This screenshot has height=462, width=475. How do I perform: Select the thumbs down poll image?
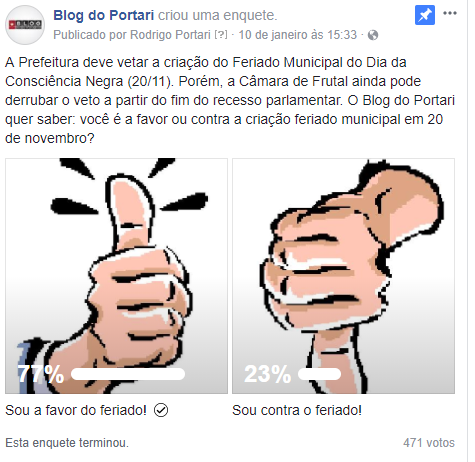point(343,276)
